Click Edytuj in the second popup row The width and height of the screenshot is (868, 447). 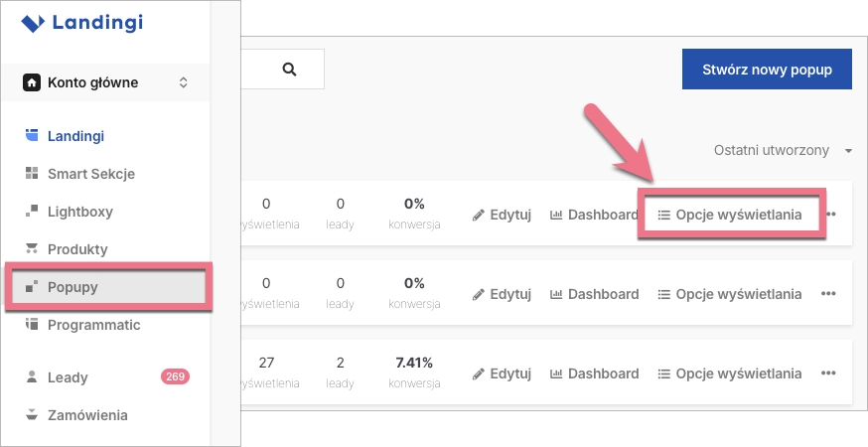[503, 294]
